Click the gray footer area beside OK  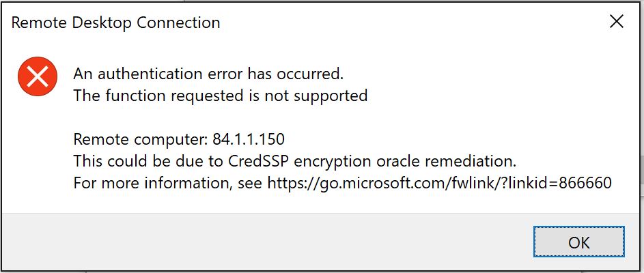tap(267, 242)
